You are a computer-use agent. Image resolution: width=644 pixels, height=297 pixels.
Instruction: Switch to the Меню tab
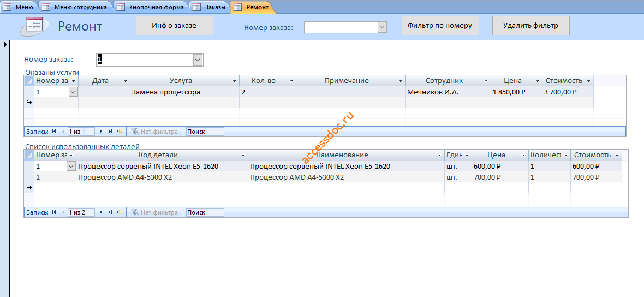tap(20, 7)
